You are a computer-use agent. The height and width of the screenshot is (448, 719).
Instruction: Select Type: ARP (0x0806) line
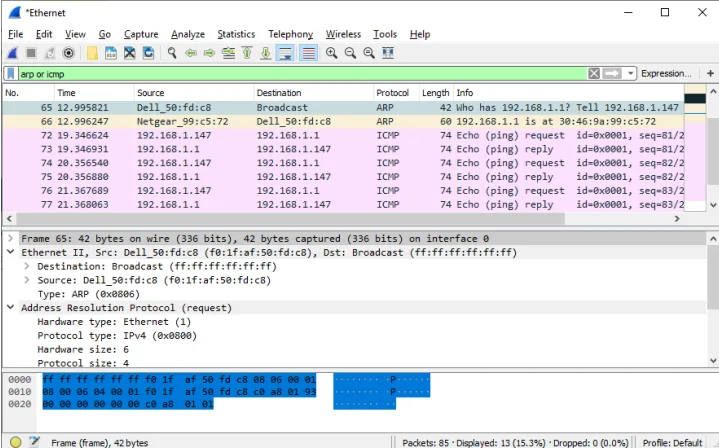click(x=88, y=294)
